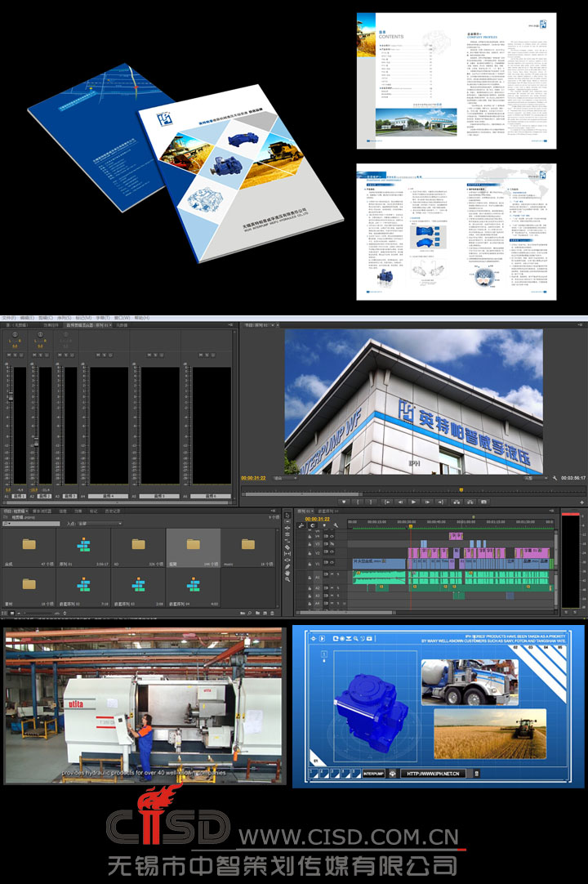Mute the A1 track in timeline
588x884 pixels.
click(332, 574)
